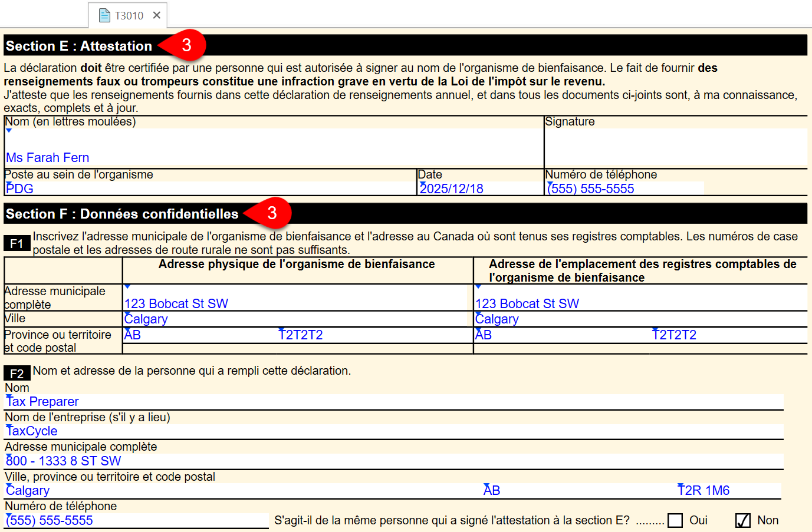Click the red review badge beside Section E
The height and width of the screenshot is (532, 812).
(x=188, y=45)
